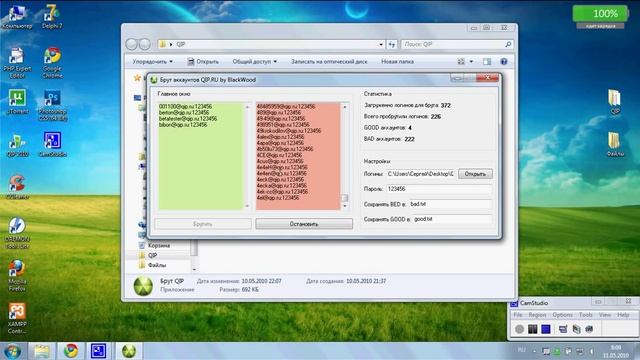Screen dimensions: 640x360
Task: Click Новая папка in the Explorer toolbar
Action: tap(397, 62)
